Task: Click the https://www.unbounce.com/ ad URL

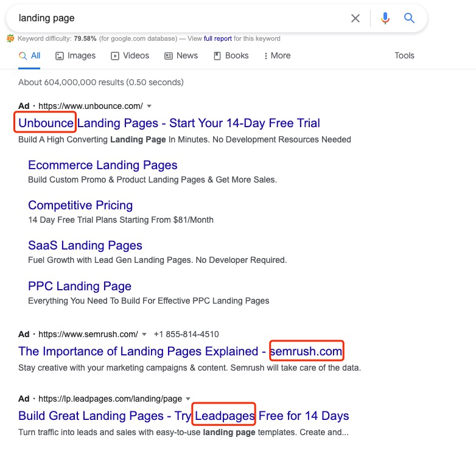Action: click(x=91, y=106)
